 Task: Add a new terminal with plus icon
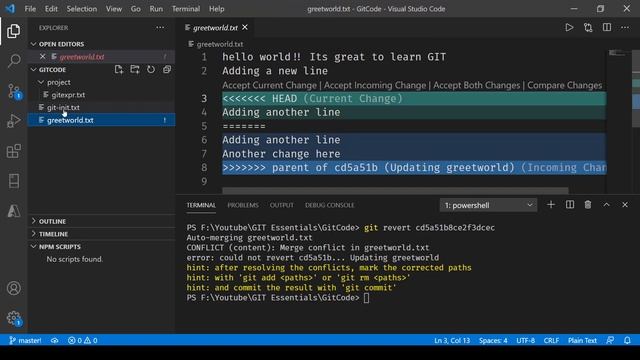point(551,204)
